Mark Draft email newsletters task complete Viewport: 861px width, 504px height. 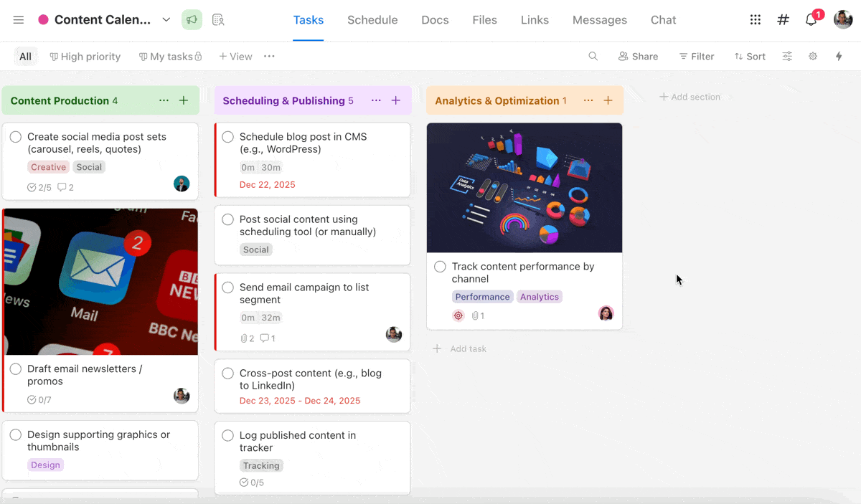coord(16,369)
